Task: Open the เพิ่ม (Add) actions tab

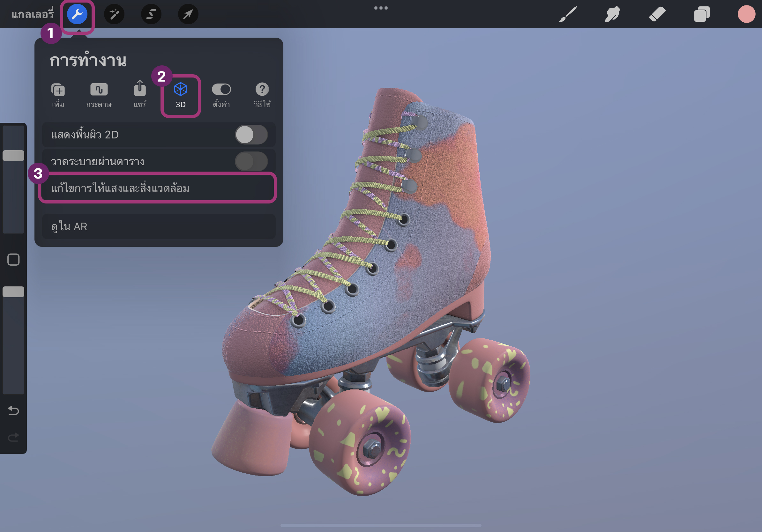Action: click(x=58, y=95)
